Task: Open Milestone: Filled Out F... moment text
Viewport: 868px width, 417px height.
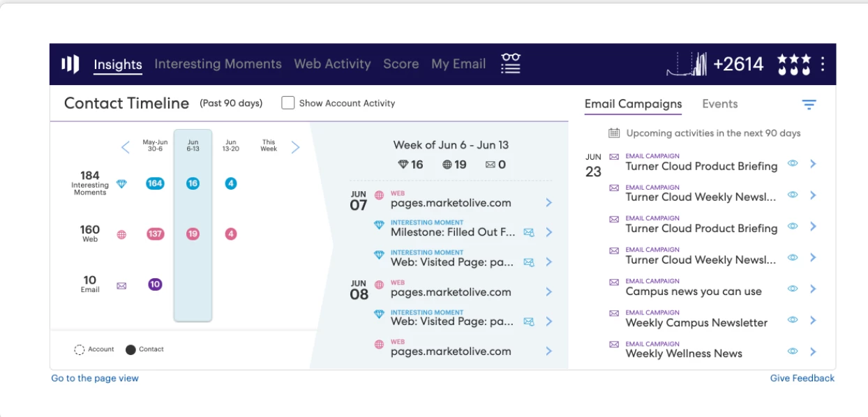Action: point(453,232)
